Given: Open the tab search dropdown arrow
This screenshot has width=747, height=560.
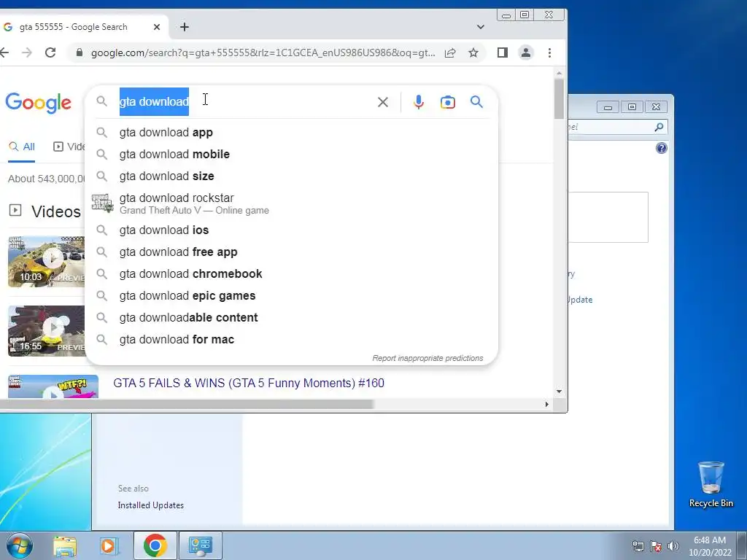Looking at the screenshot, I should pyautogui.click(x=480, y=27).
